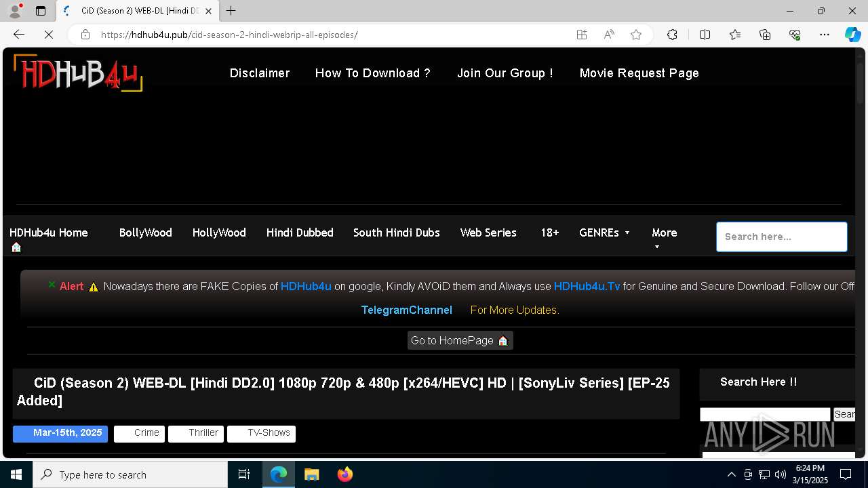Open Join Our Group ! link
The image size is (868, 488).
[505, 73]
